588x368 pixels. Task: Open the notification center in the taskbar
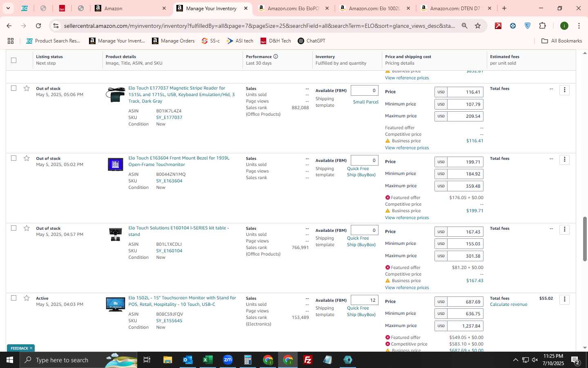point(576,360)
